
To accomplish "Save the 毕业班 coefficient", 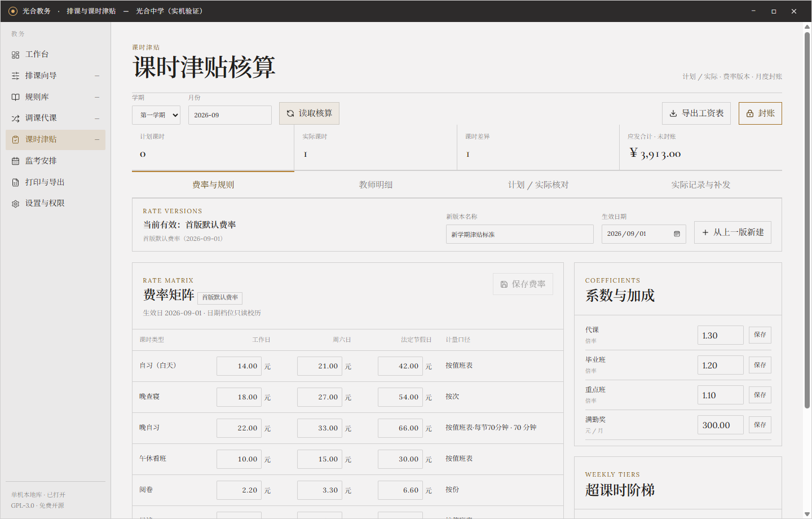I will click(x=760, y=365).
